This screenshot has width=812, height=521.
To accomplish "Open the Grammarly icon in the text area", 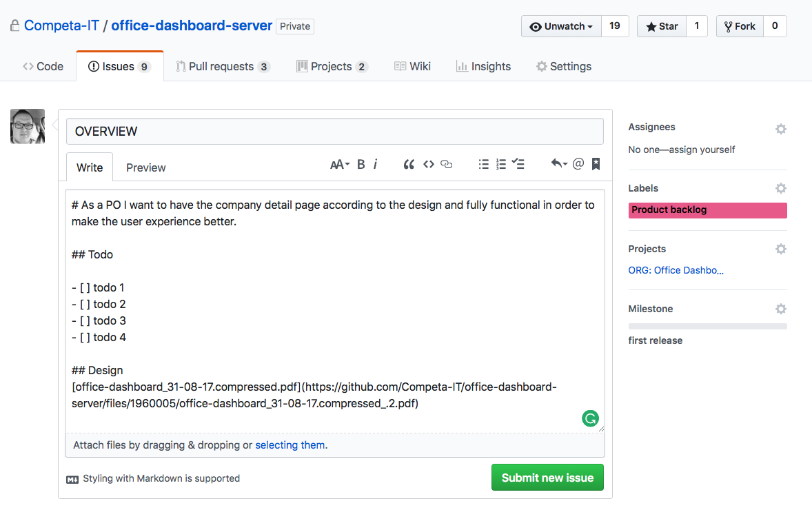I will (590, 418).
